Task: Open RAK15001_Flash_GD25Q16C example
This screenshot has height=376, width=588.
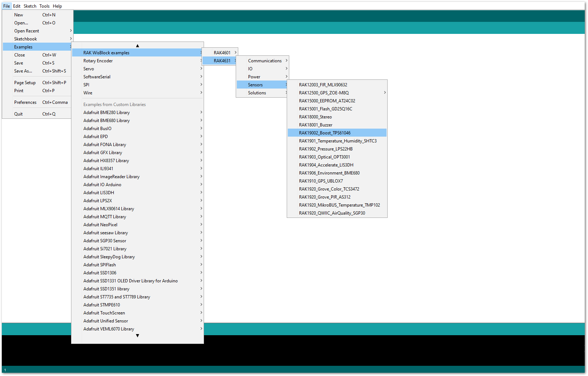Action: [x=337, y=109]
